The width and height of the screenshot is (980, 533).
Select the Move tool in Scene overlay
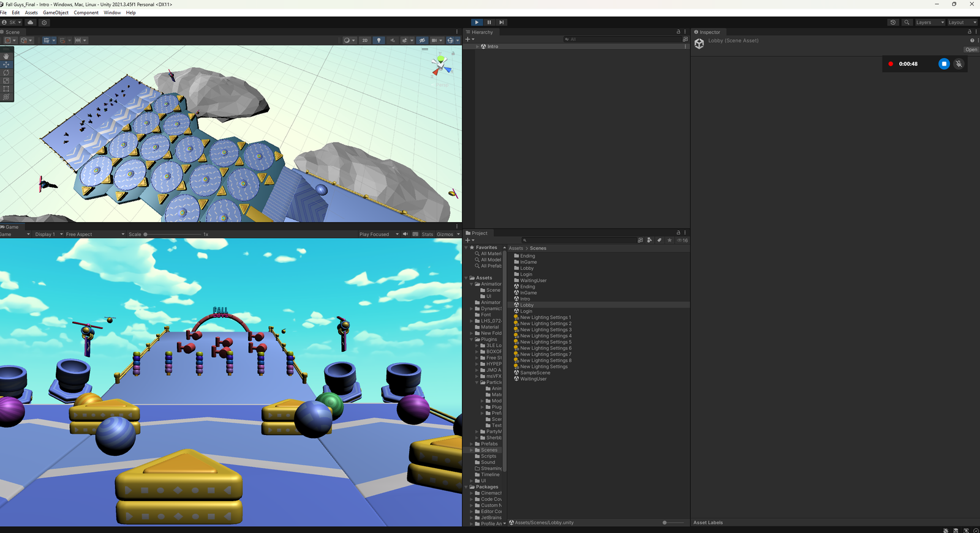coord(6,64)
